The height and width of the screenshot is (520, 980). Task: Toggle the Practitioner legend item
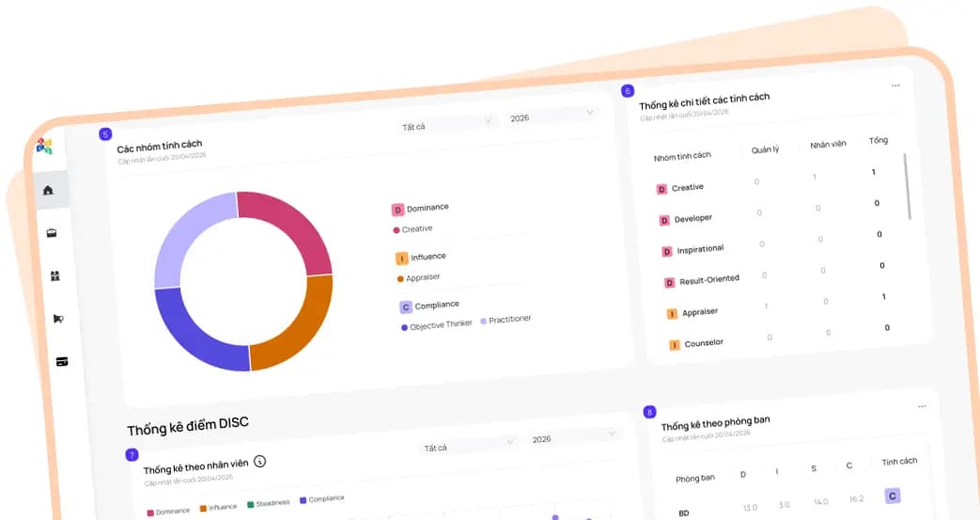[506, 320]
